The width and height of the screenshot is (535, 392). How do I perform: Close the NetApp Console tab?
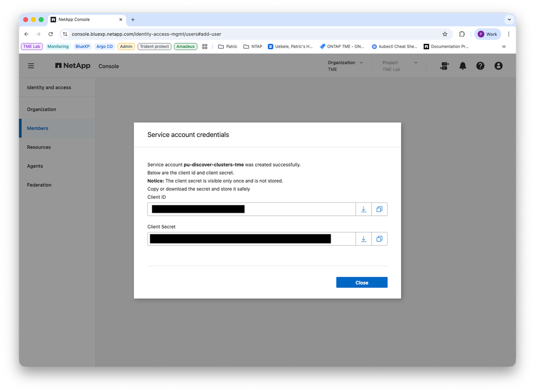click(120, 20)
